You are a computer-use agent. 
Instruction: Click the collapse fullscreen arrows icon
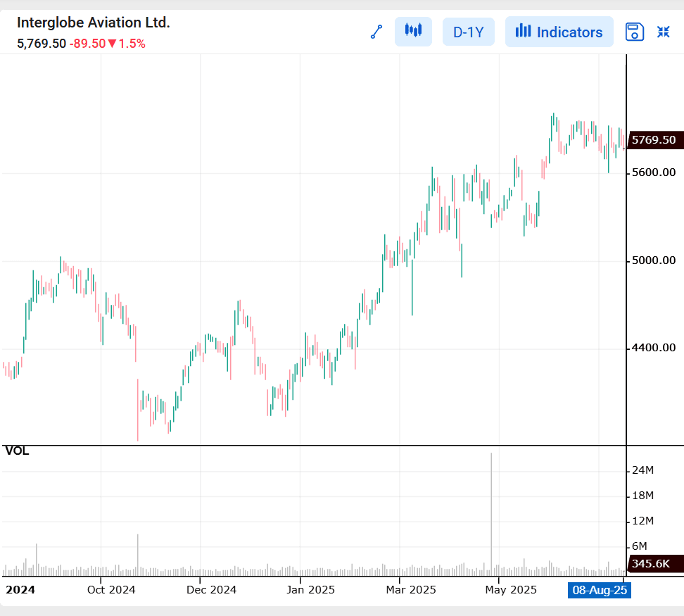[664, 32]
